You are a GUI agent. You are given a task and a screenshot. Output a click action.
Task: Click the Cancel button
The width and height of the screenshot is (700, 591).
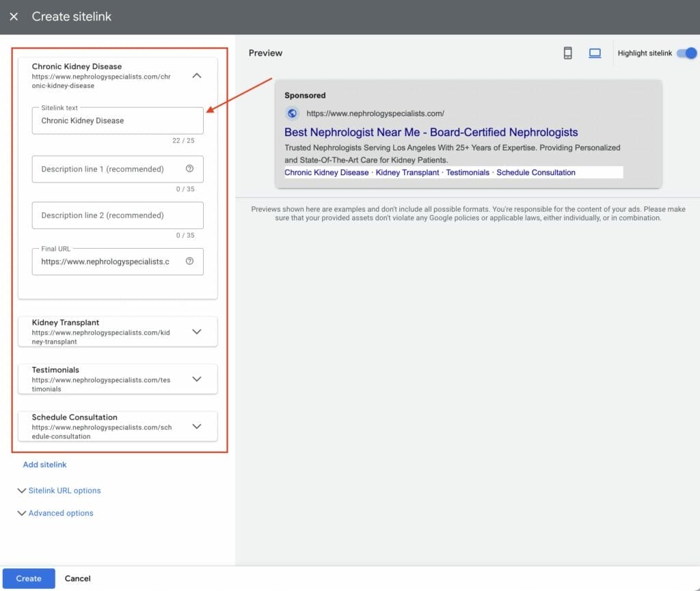[78, 578]
